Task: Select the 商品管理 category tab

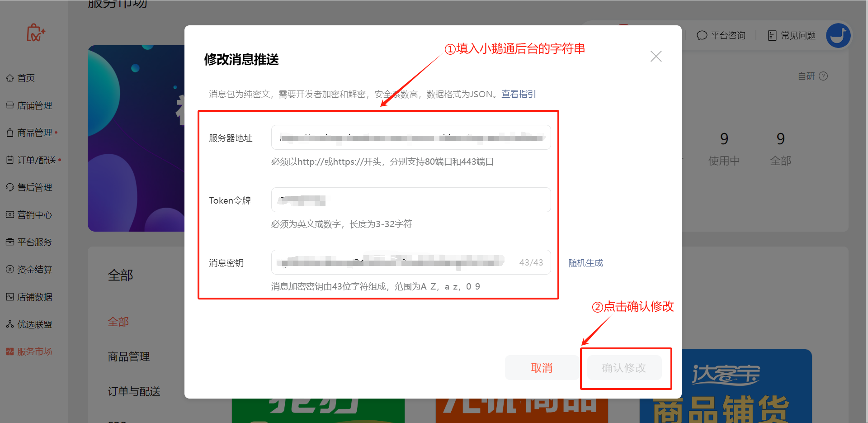Action: pos(129,356)
